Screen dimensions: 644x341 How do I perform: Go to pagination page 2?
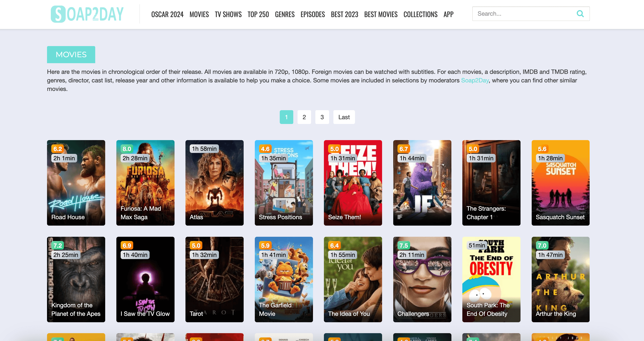pos(304,117)
